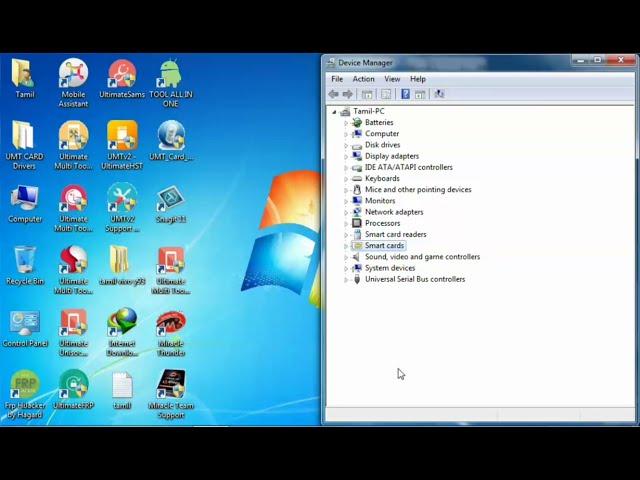The width and height of the screenshot is (640, 480).
Task: Expand the Display adapters category
Action: click(x=346, y=156)
